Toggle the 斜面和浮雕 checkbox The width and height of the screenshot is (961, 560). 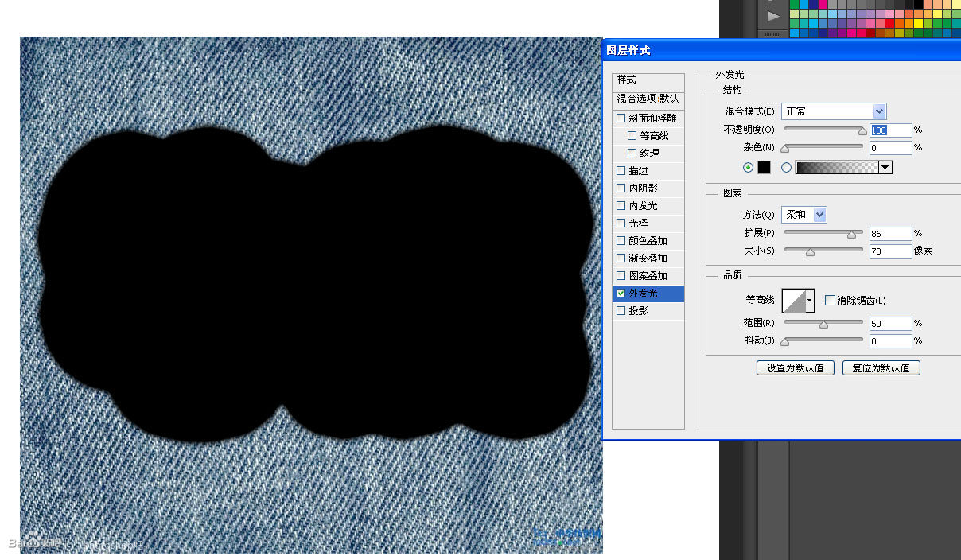(621, 119)
